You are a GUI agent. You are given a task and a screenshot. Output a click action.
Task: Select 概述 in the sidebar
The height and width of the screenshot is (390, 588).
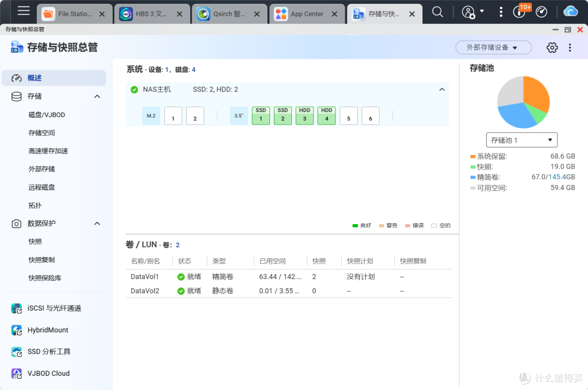pyautogui.click(x=54, y=78)
